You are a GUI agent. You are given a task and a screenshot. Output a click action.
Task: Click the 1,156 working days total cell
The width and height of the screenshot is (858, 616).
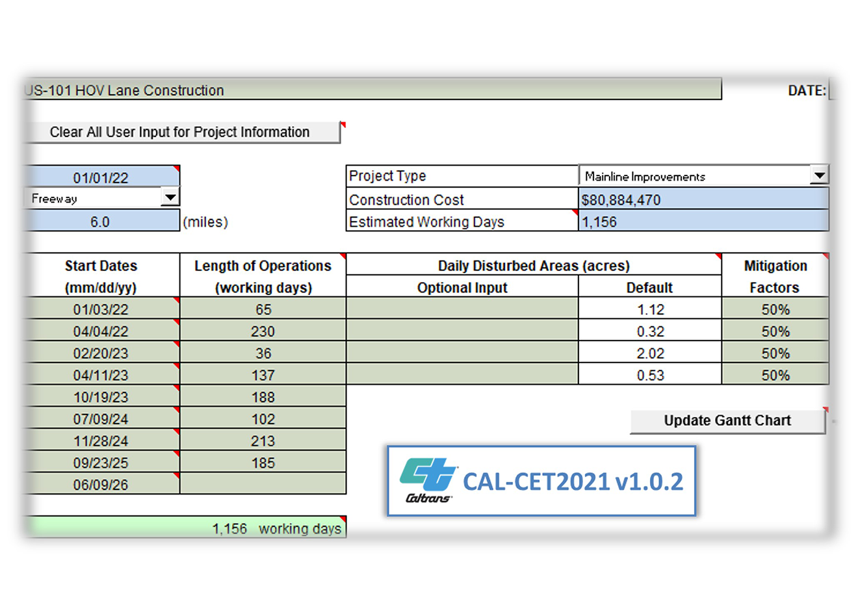(185, 528)
